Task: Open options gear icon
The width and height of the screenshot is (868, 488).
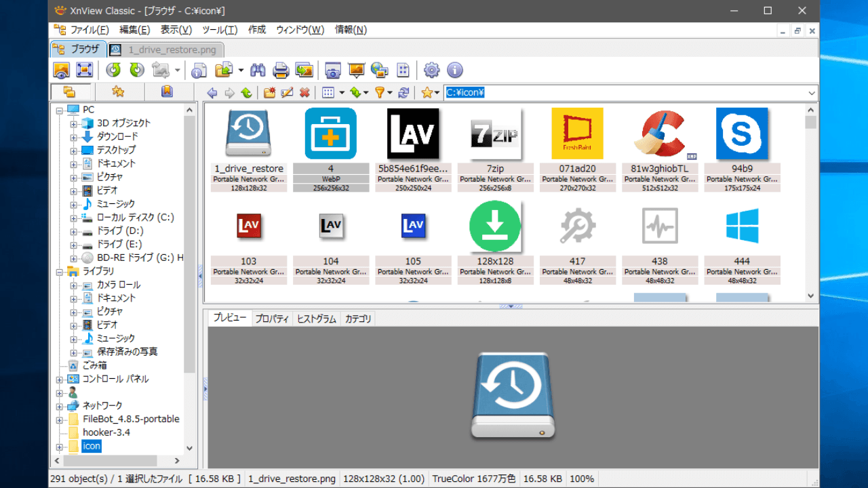Action: point(432,70)
